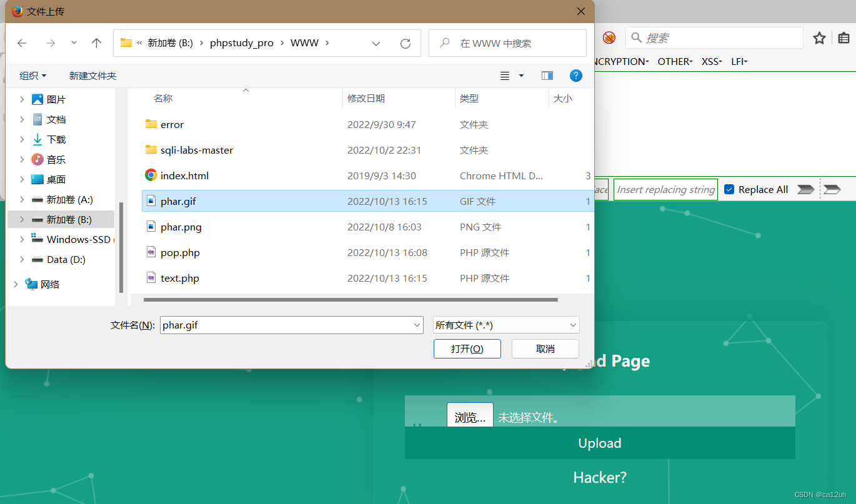Image resolution: width=856 pixels, height=504 pixels.
Task: Expand the 文档 tree node
Action: [22, 119]
